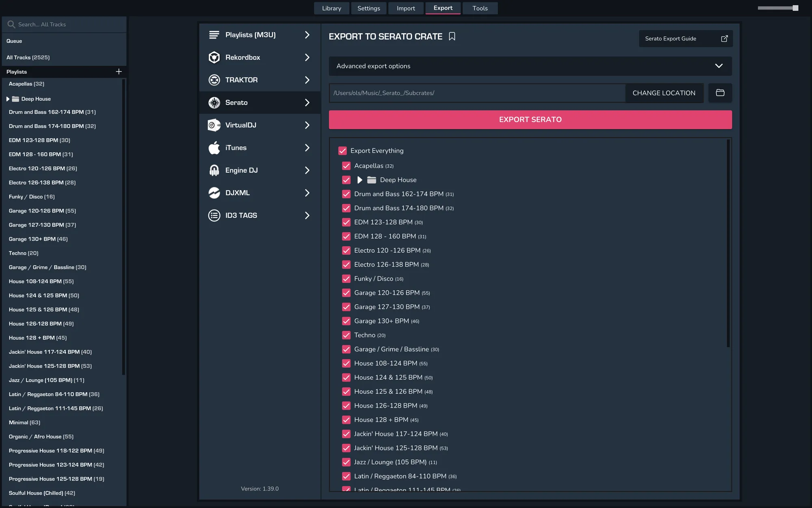Toggle Funky / Disco export checkbox
The image size is (812, 508).
(x=346, y=279)
